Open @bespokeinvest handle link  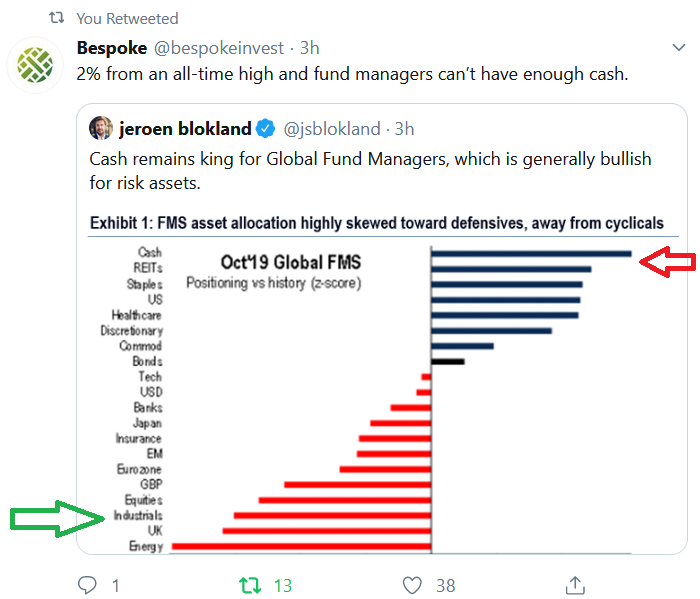(219, 48)
